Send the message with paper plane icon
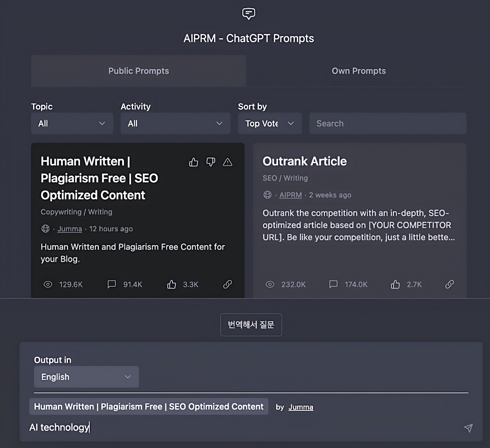Viewport: 490px width, 448px height. point(468,428)
